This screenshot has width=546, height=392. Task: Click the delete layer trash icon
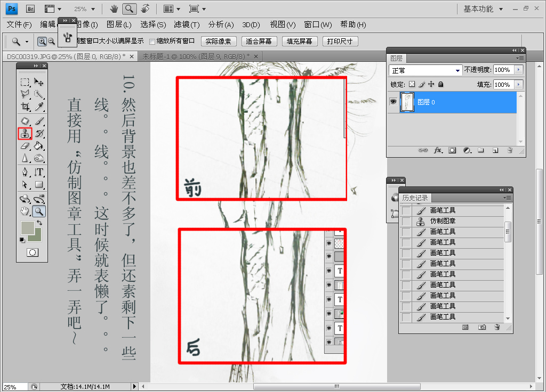pos(510,151)
